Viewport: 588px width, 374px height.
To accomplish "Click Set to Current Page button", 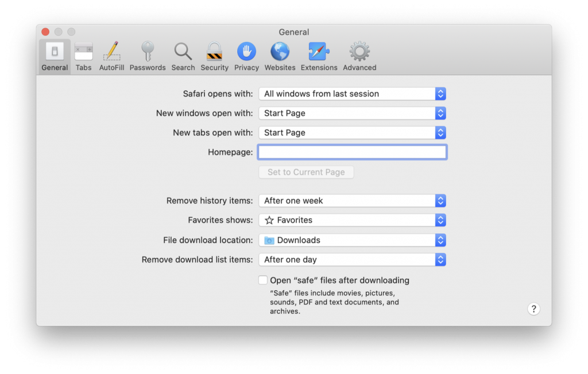I will coord(306,172).
